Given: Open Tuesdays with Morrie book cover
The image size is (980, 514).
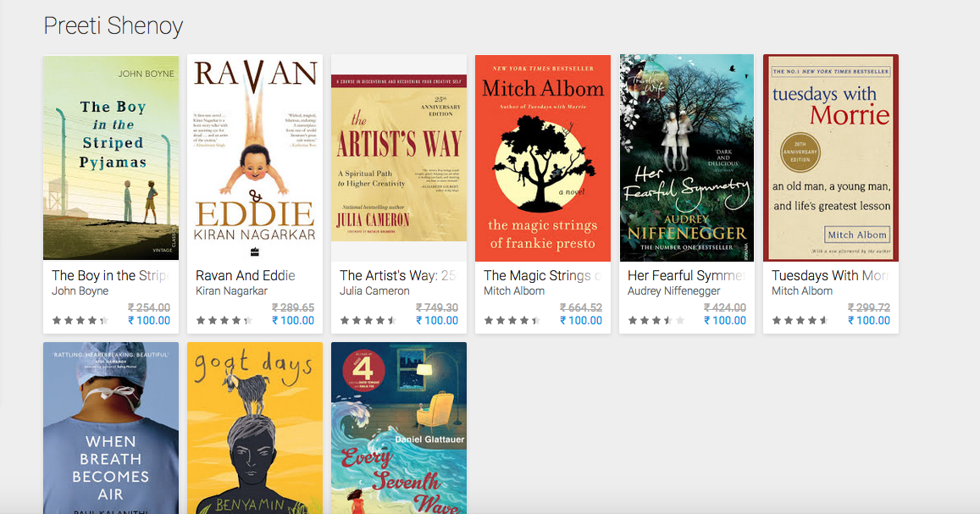Looking at the screenshot, I should pos(831,158).
